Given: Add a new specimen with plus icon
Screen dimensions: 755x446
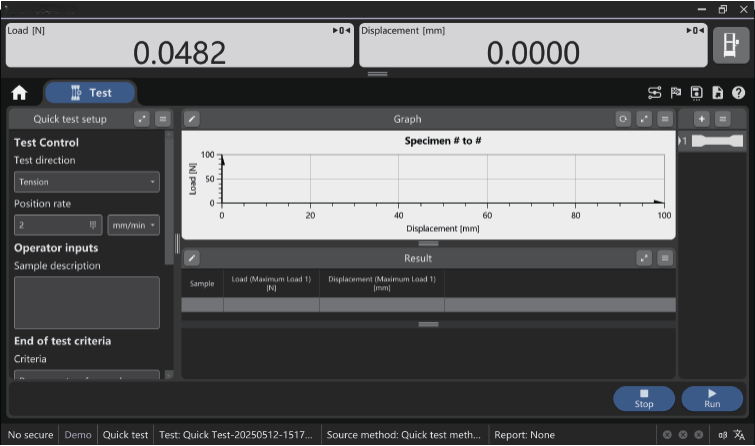Looking at the screenshot, I should [x=701, y=119].
